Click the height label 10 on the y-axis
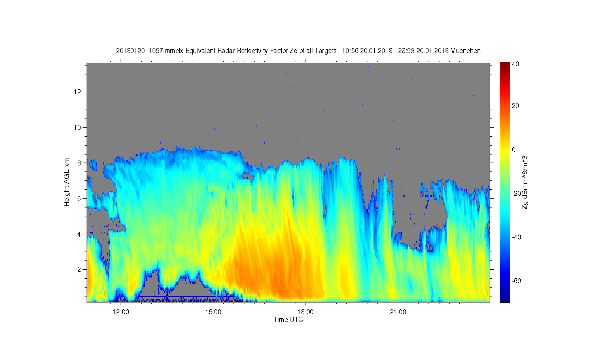 tap(78, 127)
